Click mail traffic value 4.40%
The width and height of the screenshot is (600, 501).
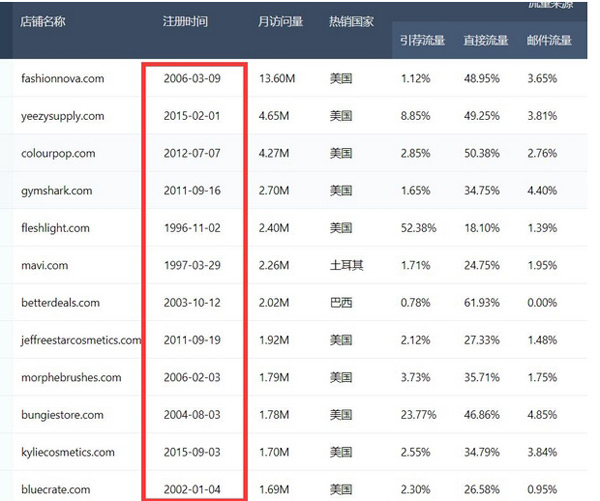click(x=542, y=191)
